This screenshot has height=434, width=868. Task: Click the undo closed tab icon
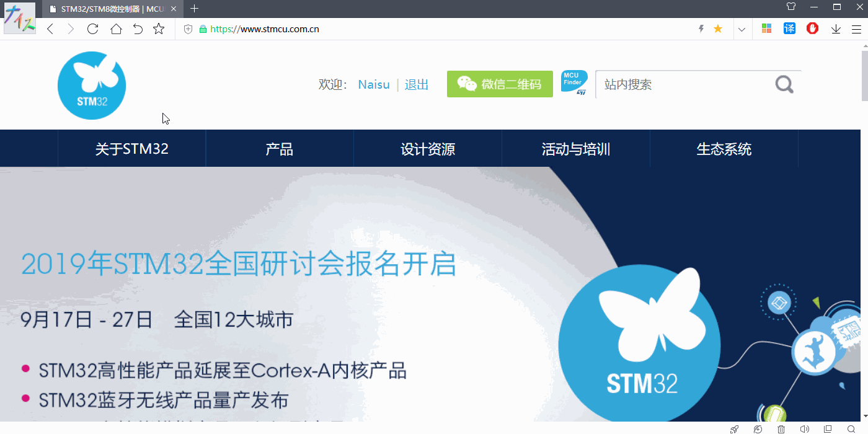coord(138,29)
